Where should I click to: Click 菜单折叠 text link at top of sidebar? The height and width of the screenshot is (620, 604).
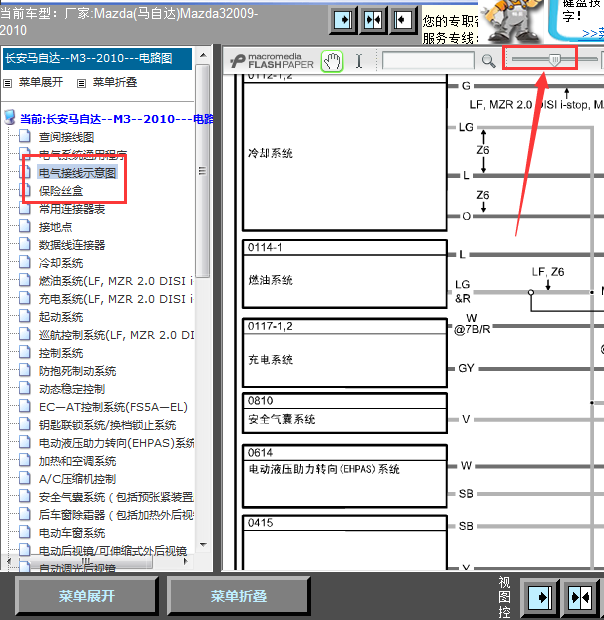pyautogui.click(x=115, y=82)
